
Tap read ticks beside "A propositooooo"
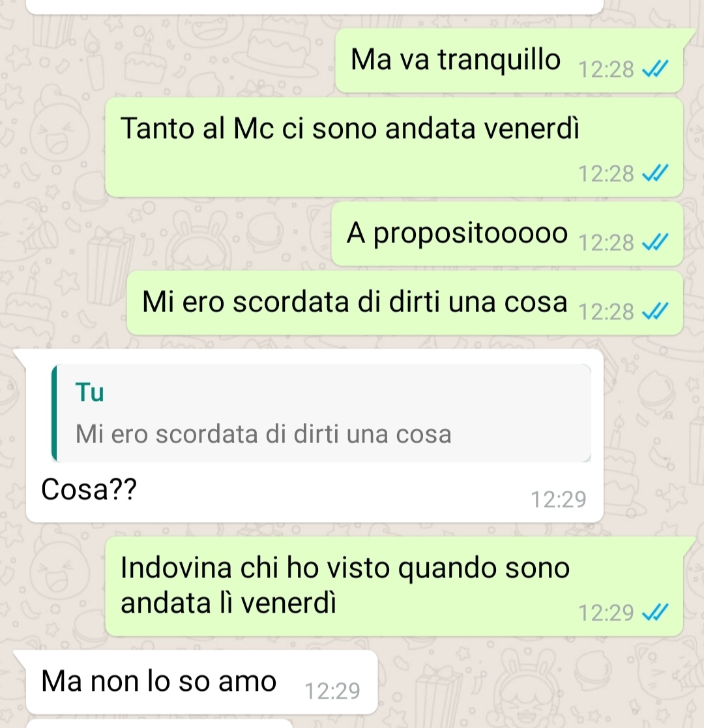pos(654,242)
